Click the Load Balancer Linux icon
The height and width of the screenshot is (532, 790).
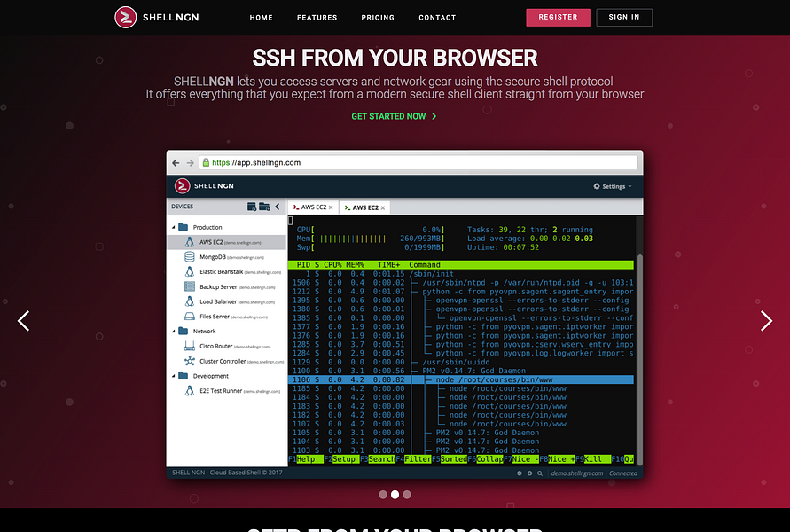click(190, 301)
